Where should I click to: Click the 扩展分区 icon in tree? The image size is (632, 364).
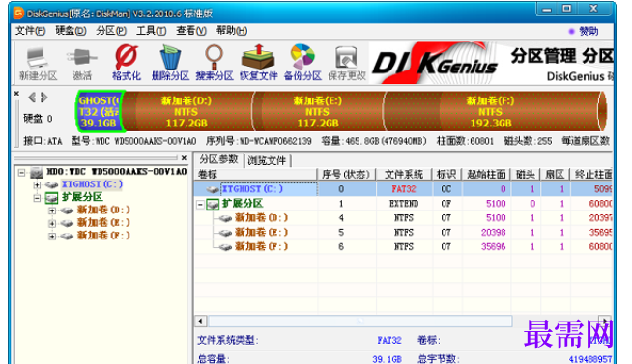[x=51, y=197]
